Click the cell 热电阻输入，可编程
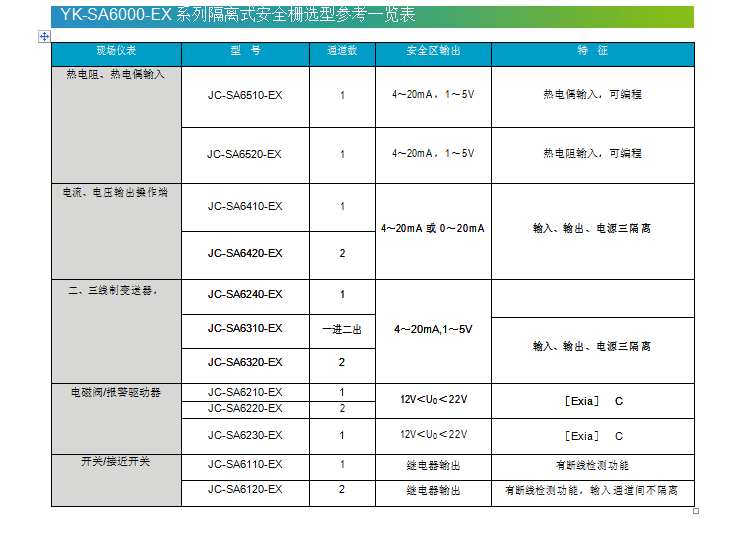Screen dimensions: 741x540 (593, 154)
